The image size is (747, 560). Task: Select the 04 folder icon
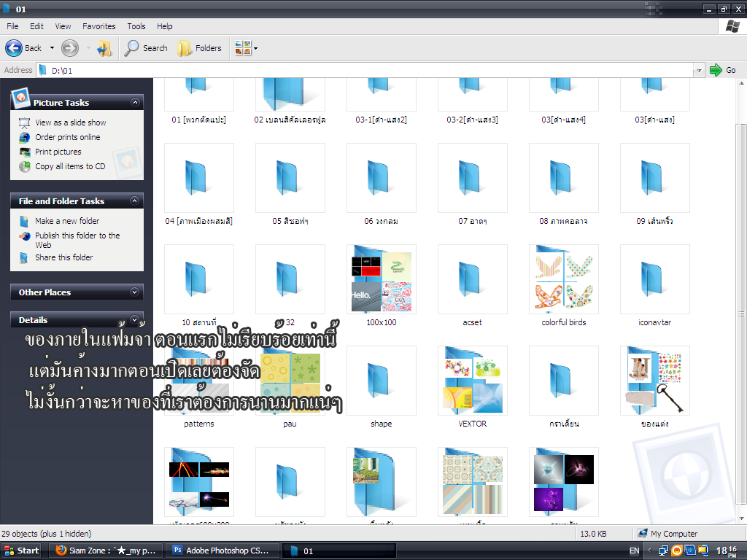(199, 178)
